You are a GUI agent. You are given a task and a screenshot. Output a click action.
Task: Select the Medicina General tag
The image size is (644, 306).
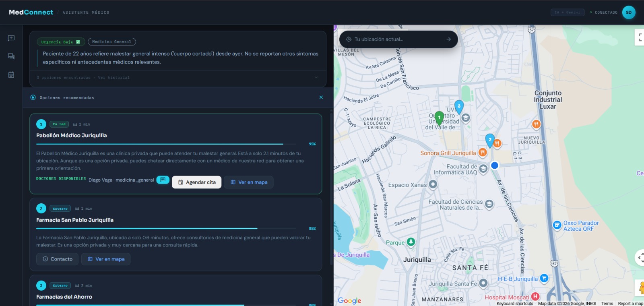pos(112,42)
